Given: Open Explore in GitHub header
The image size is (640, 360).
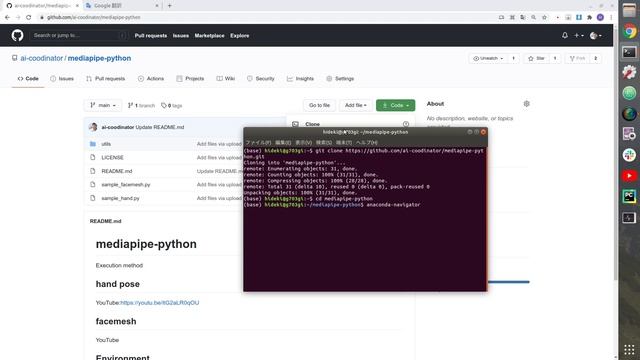Looking at the screenshot, I should pyautogui.click(x=240, y=36).
